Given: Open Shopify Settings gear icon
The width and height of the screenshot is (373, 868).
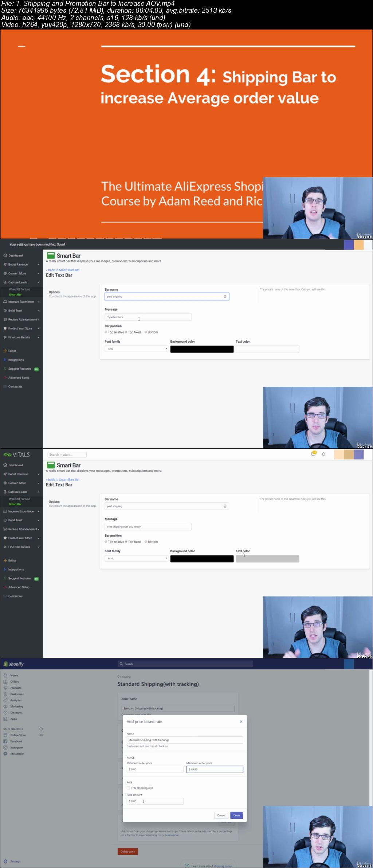Looking at the screenshot, I should (x=5, y=861).
